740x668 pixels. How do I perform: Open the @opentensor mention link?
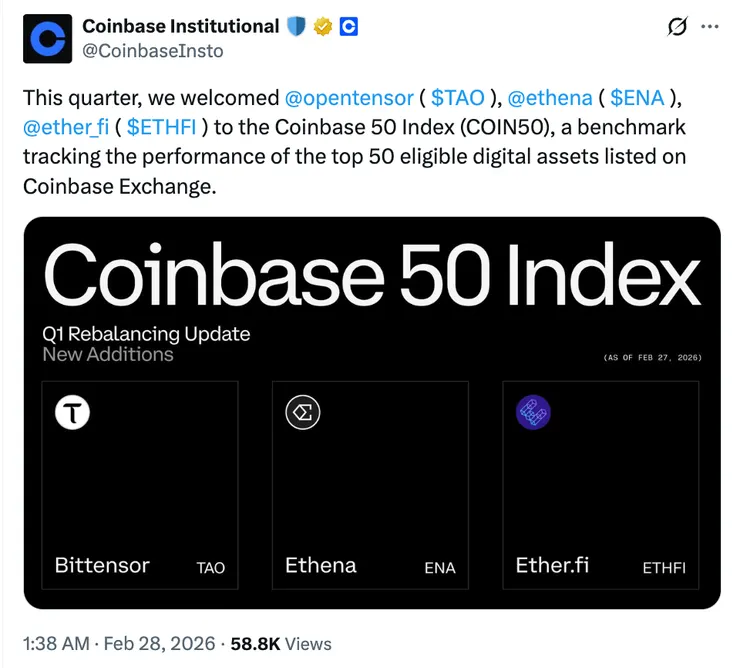click(349, 98)
